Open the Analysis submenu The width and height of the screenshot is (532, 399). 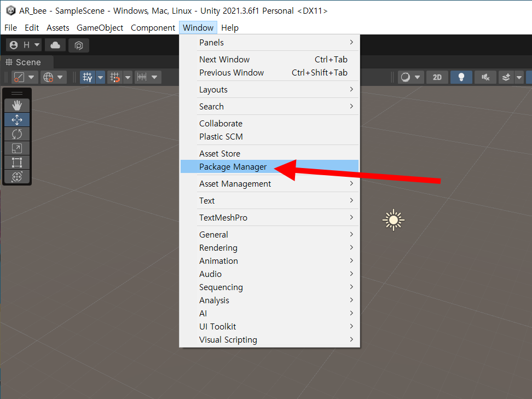[269, 300]
